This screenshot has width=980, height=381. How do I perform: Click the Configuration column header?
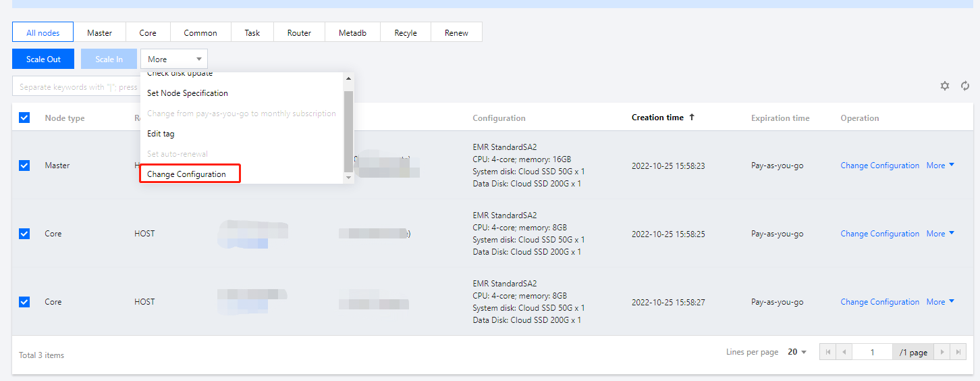click(499, 118)
